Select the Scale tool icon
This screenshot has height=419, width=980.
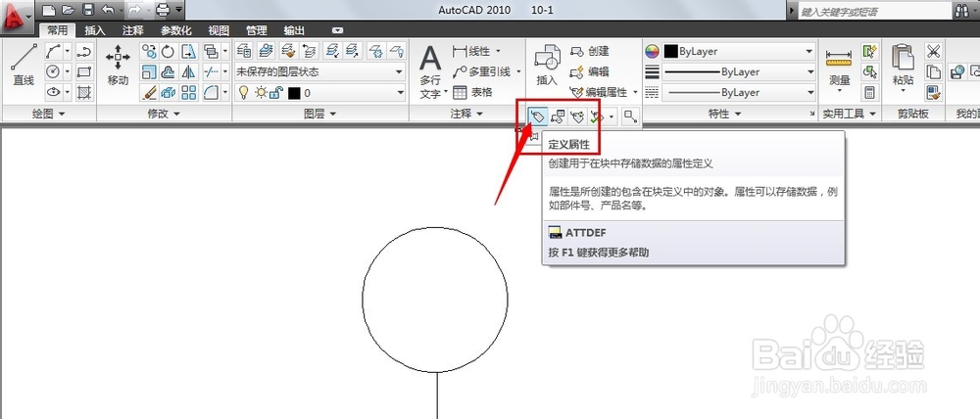pos(149,71)
